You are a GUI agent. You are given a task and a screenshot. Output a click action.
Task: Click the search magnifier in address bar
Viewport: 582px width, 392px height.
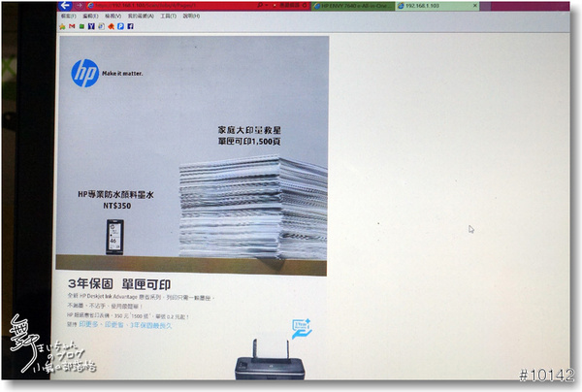(x=260, y=6)
